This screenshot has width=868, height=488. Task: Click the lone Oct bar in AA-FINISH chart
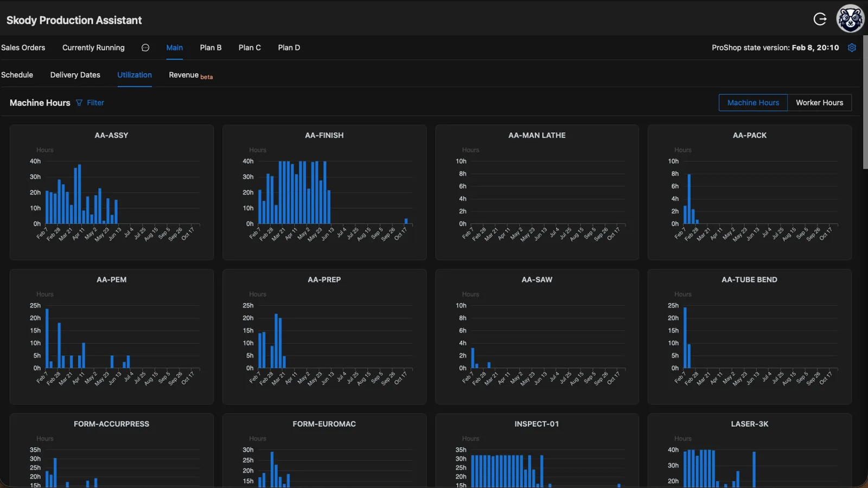[406, 221]
